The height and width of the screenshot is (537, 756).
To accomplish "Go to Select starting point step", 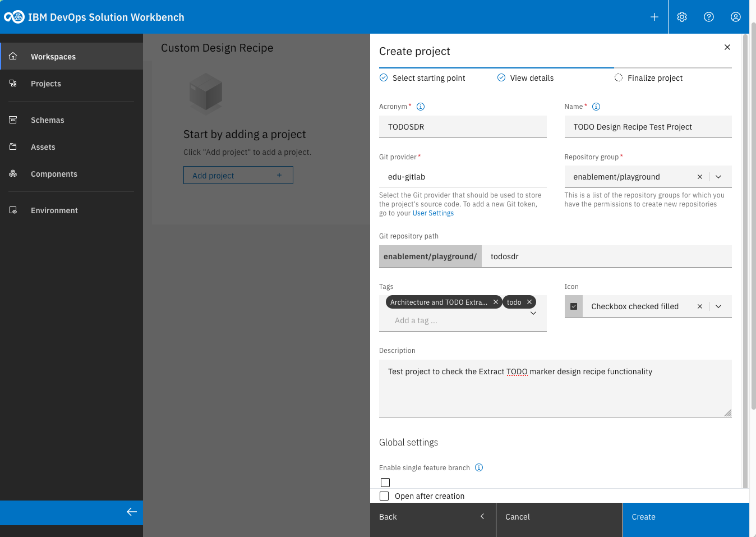I will (422, 78).
